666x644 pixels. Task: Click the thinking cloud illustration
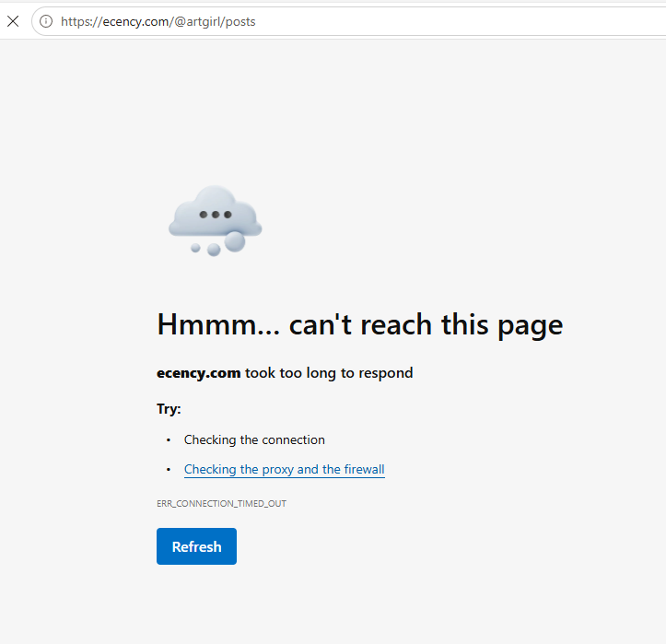tap(215, 220)
